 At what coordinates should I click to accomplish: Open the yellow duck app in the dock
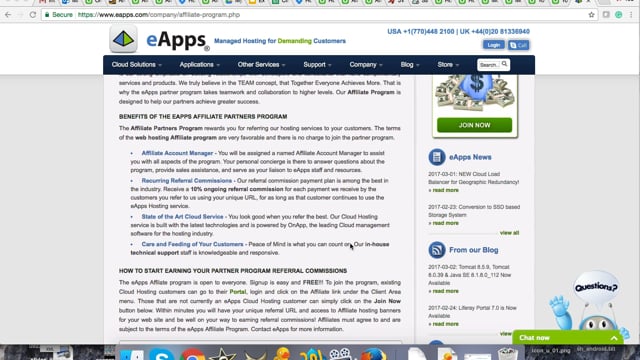pos(282,353)
